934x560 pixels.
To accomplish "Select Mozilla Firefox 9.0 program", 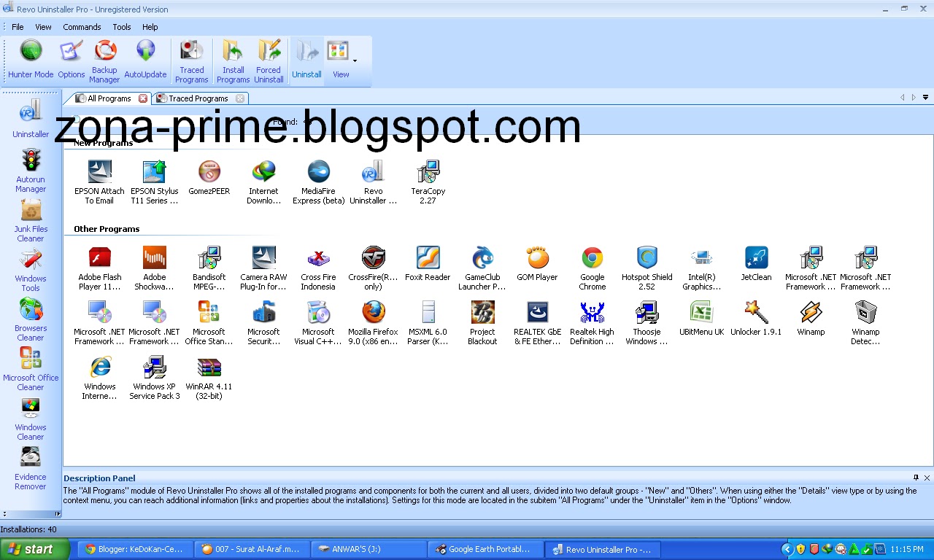I will coord(373,323).
